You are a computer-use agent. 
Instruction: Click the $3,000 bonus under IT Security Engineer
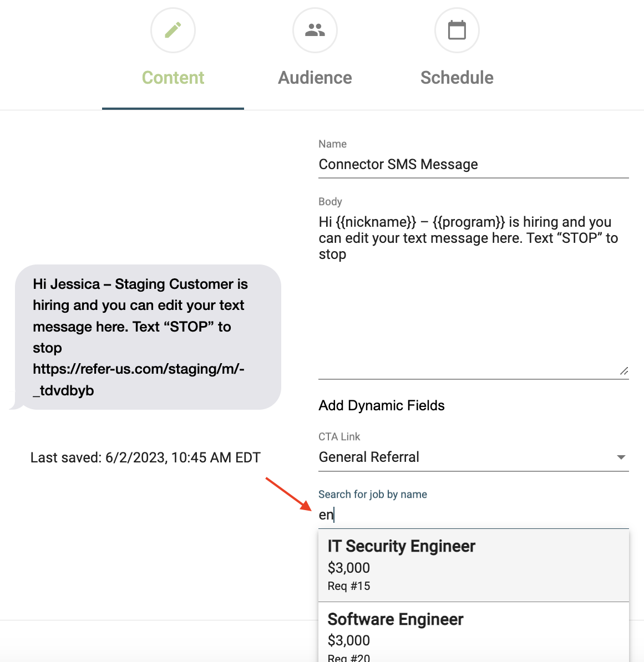pos(349,568)
